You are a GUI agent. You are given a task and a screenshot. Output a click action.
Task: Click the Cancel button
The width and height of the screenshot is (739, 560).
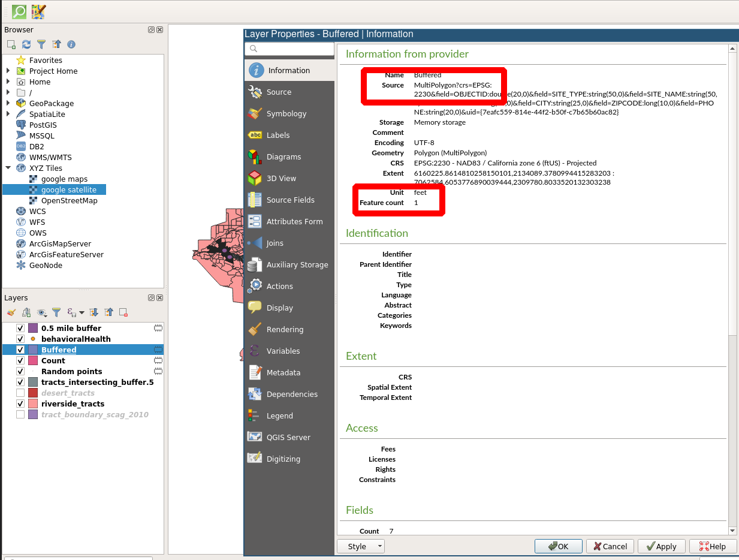tap(610, 546)
